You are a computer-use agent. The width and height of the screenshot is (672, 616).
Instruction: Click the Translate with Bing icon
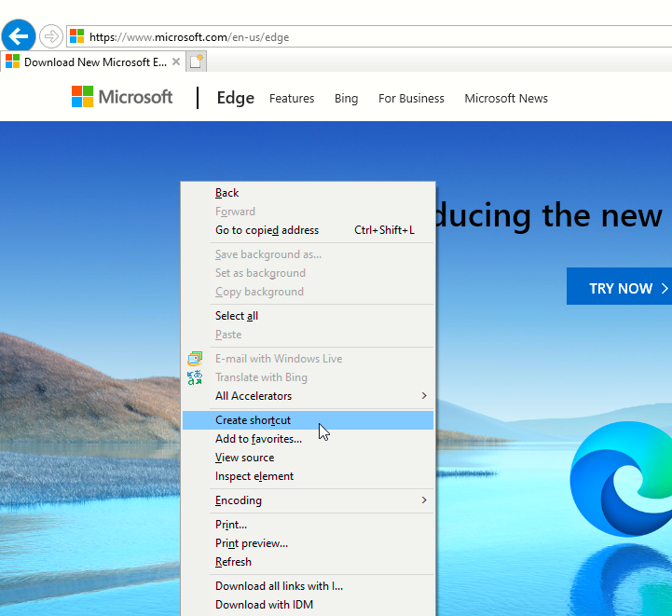[x=195, y=377]
